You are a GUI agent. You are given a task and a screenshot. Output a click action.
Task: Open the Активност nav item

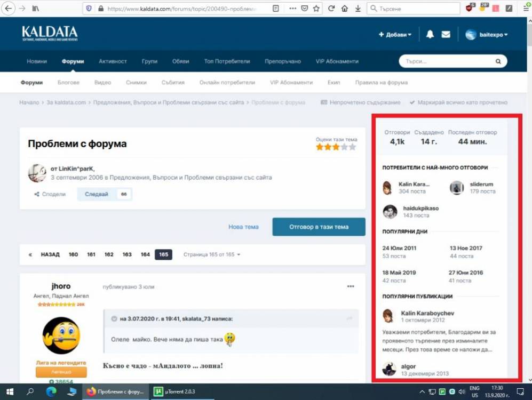tap(113, 61)
